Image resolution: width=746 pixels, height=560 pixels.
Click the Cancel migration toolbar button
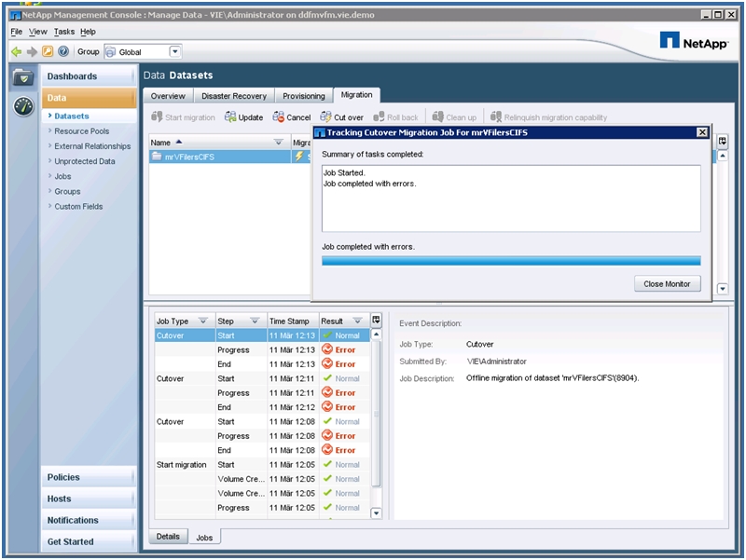point(292,117)
